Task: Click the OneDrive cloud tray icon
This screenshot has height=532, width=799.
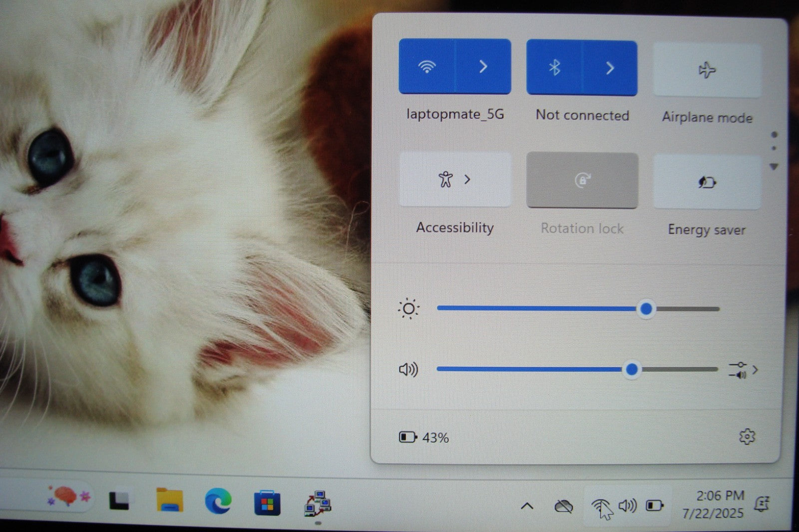Action: pyautogui.click(x=564, y=507)
